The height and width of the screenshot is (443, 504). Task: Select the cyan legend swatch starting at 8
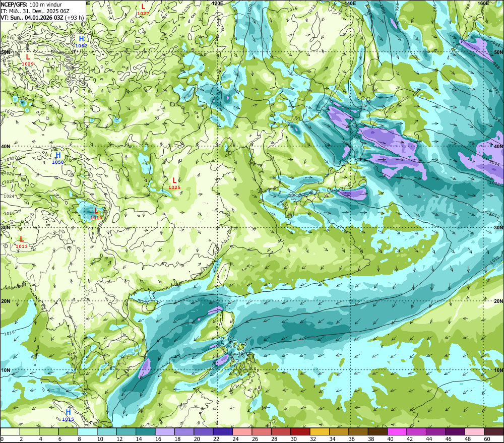coord(87,432)
